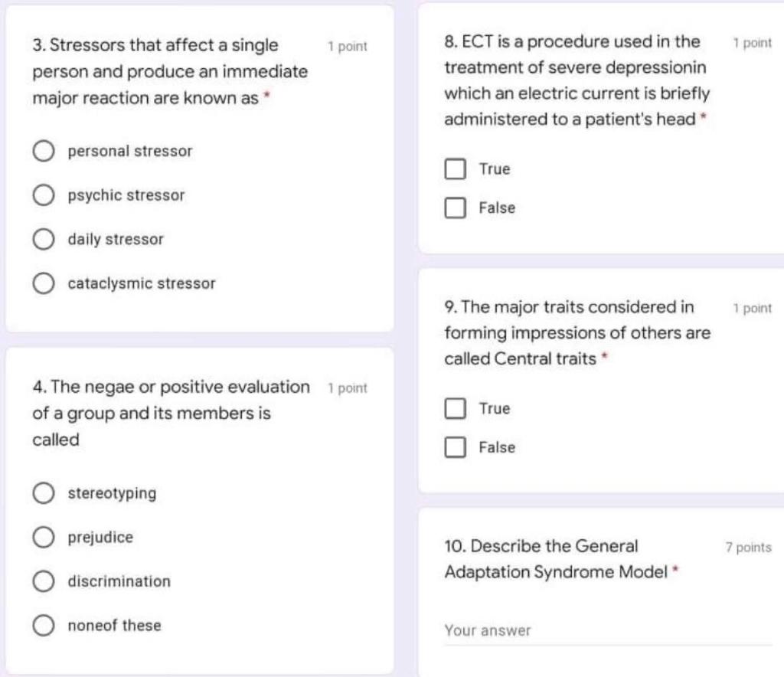784x677 pixels.
Task: Pick "cataclysmic stressor" in question 3
Action: pyautogui.click(x=44, y=283)
